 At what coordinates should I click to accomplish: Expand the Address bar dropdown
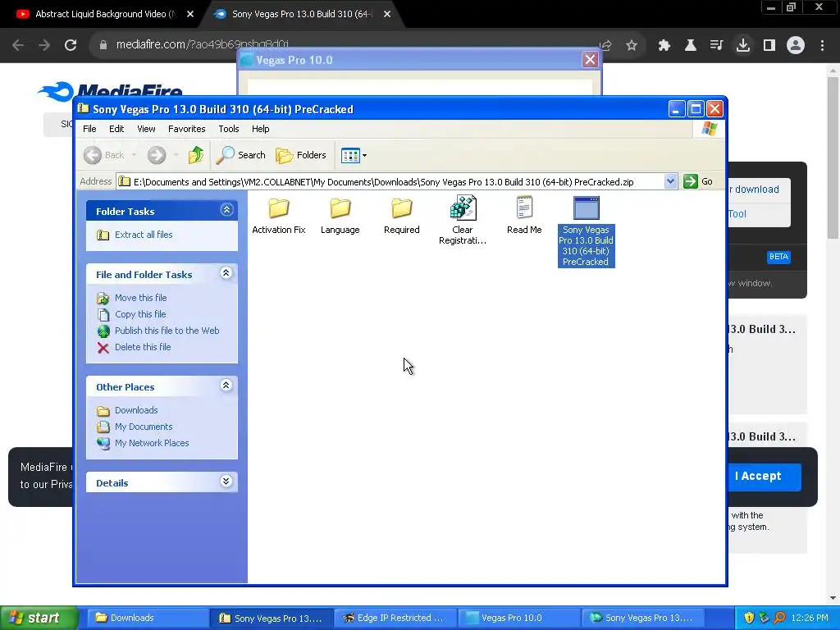point(670,181)
